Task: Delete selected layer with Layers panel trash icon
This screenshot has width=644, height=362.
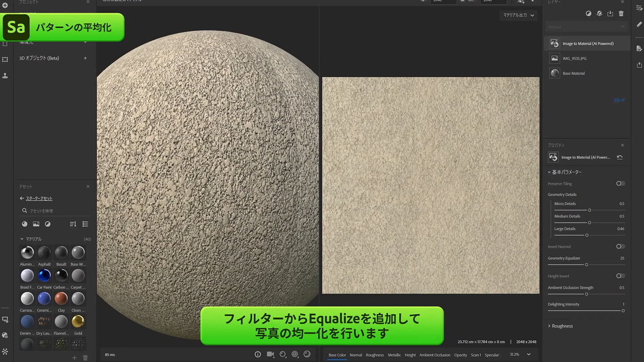Action: pyautogui.click(x=621, y=14)
